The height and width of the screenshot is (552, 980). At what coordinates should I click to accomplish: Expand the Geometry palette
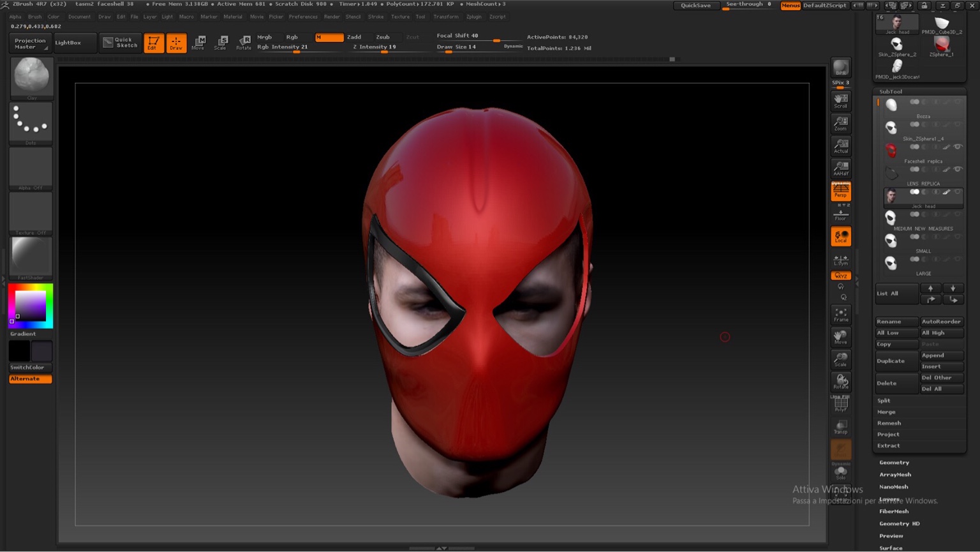click(x=894, y=463)
